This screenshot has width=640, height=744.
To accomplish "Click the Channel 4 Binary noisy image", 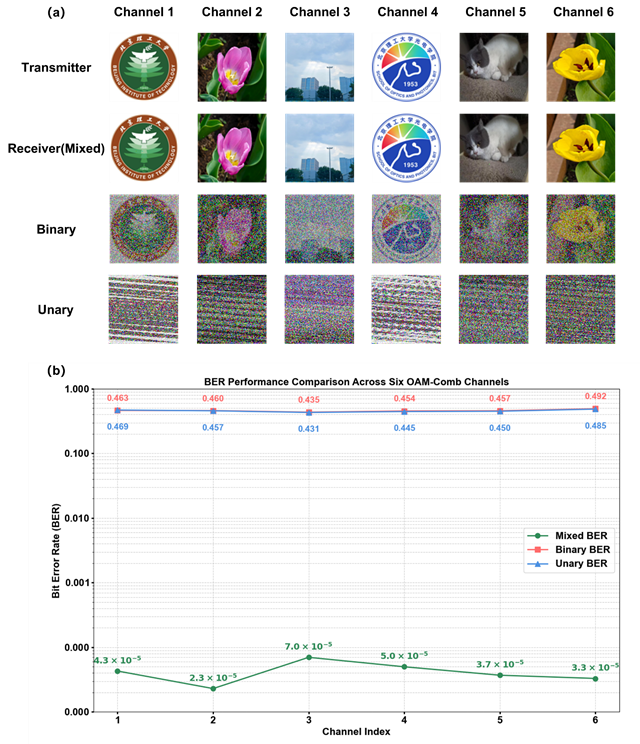I will (x=406, y=229).
